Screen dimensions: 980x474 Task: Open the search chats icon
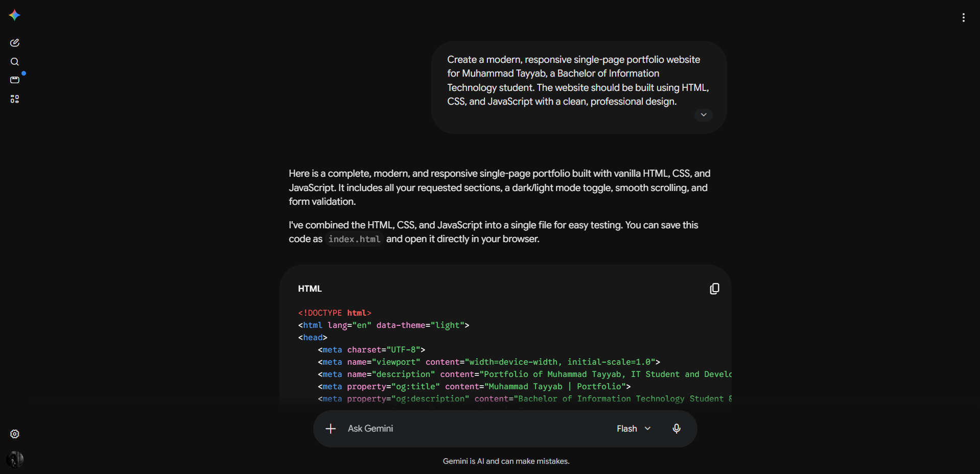click(x=15, y=62)
